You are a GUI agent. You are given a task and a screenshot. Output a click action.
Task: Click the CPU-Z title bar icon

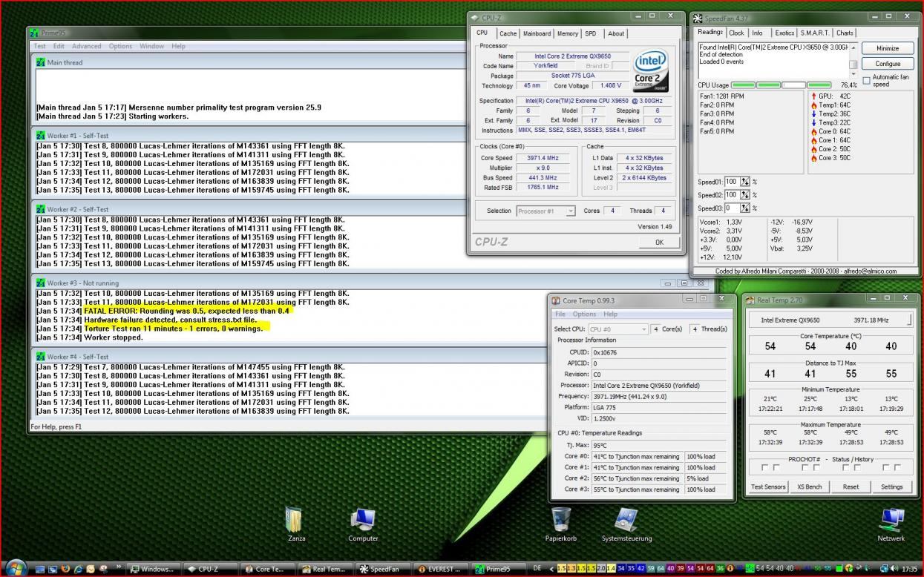[475, 18]
